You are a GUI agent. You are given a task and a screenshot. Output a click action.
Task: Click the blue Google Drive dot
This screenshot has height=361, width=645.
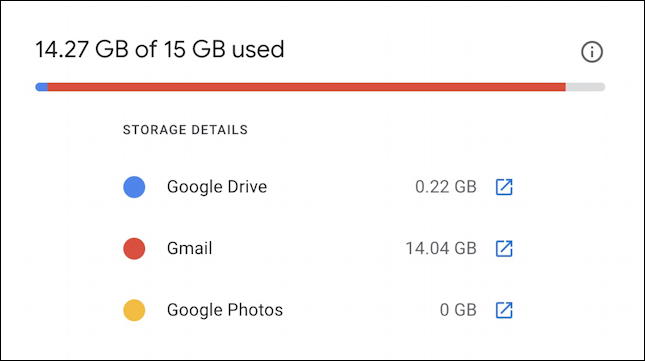134,187
